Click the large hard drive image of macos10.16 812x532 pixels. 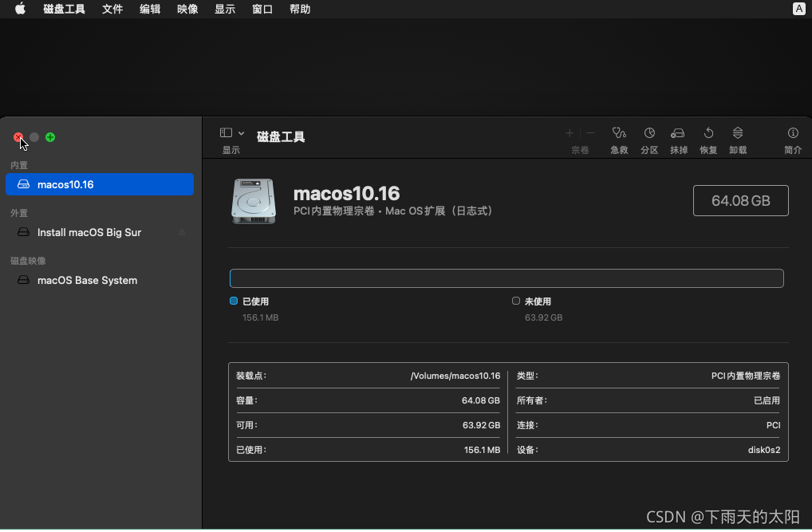[x=253, y=202]
